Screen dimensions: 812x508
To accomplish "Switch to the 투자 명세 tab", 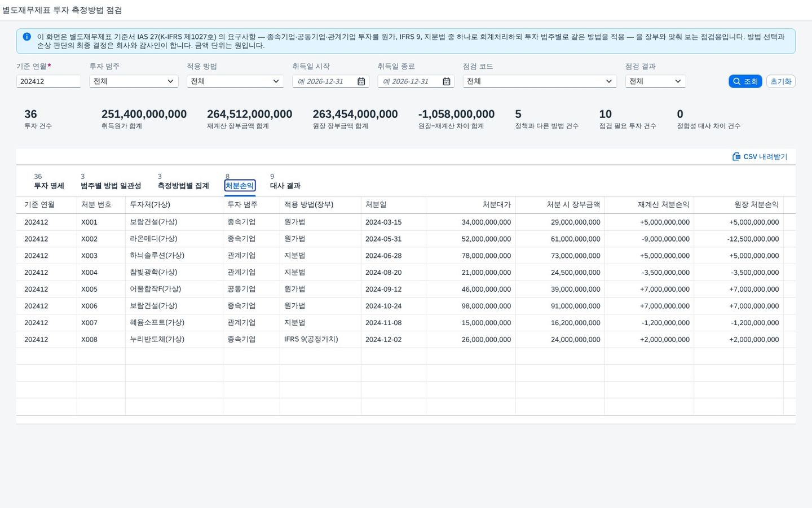I will click(x=49, y=186).
